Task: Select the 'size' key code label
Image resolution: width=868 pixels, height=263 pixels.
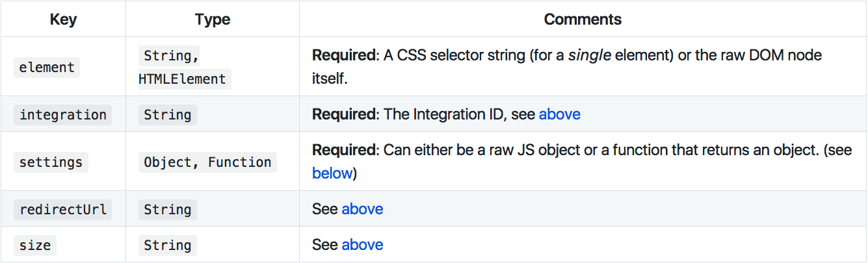Action: [35, 245]
